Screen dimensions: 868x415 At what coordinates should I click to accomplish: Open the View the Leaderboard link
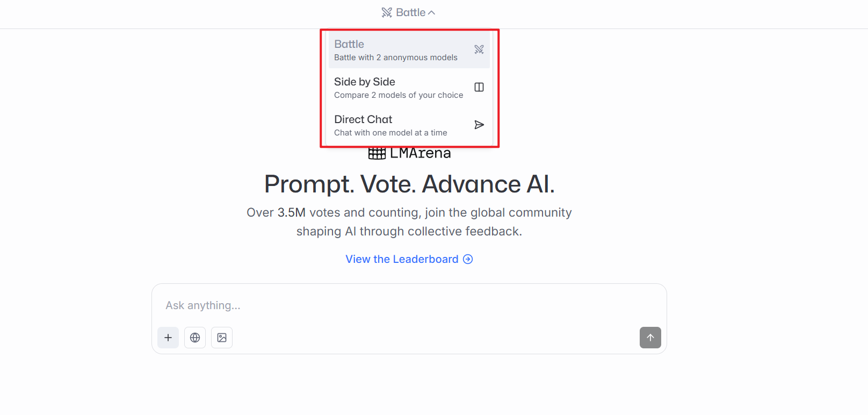pyautogui.click(x=402, y=259)
